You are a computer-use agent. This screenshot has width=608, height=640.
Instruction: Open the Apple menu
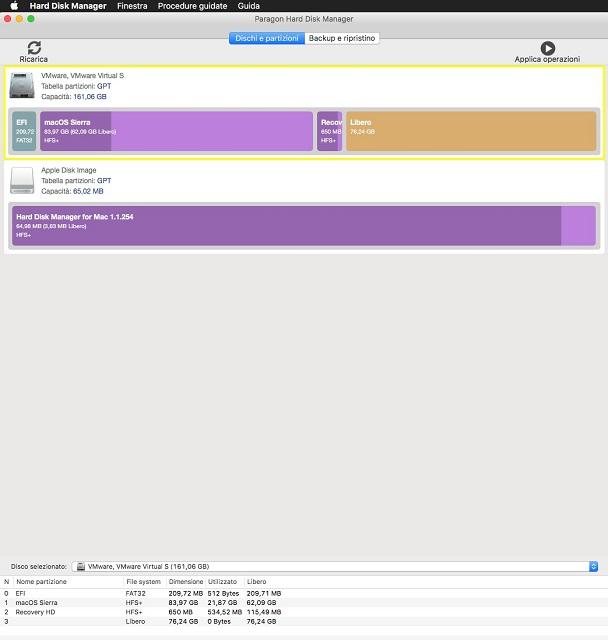coord(14,6)
